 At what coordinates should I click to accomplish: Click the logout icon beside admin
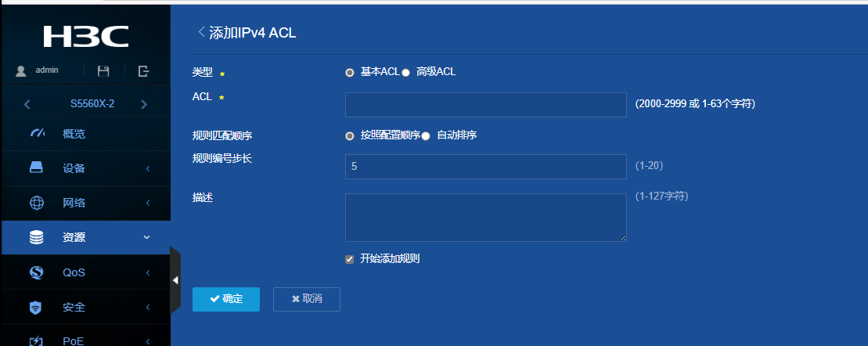point(143,71)
